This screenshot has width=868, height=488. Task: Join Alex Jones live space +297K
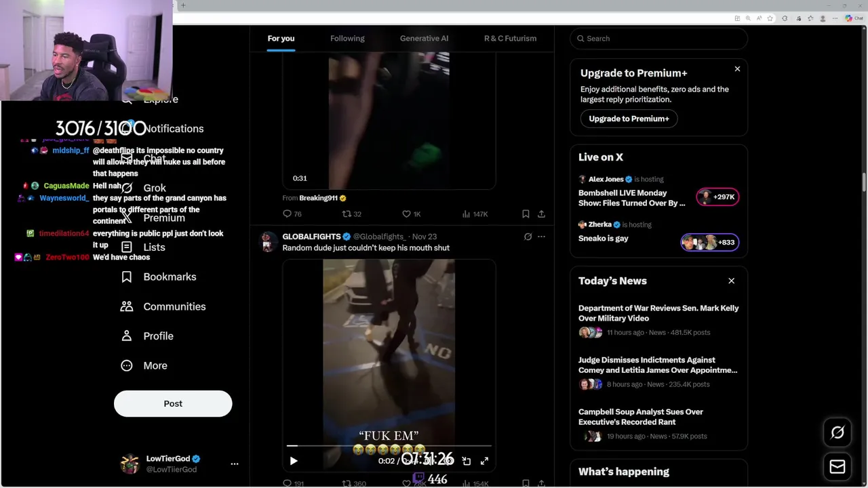[718, 197]
